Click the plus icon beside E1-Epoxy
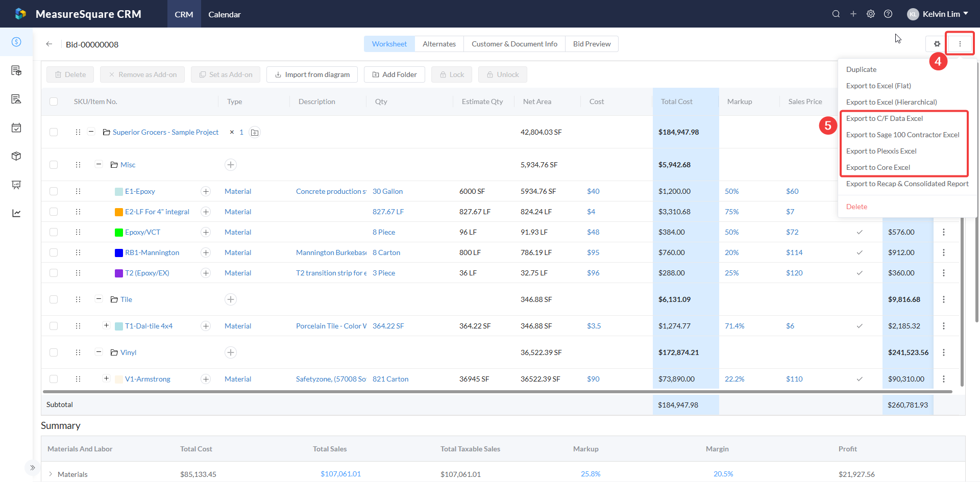Screen dimensions: 980x482 tap(206, 191)
